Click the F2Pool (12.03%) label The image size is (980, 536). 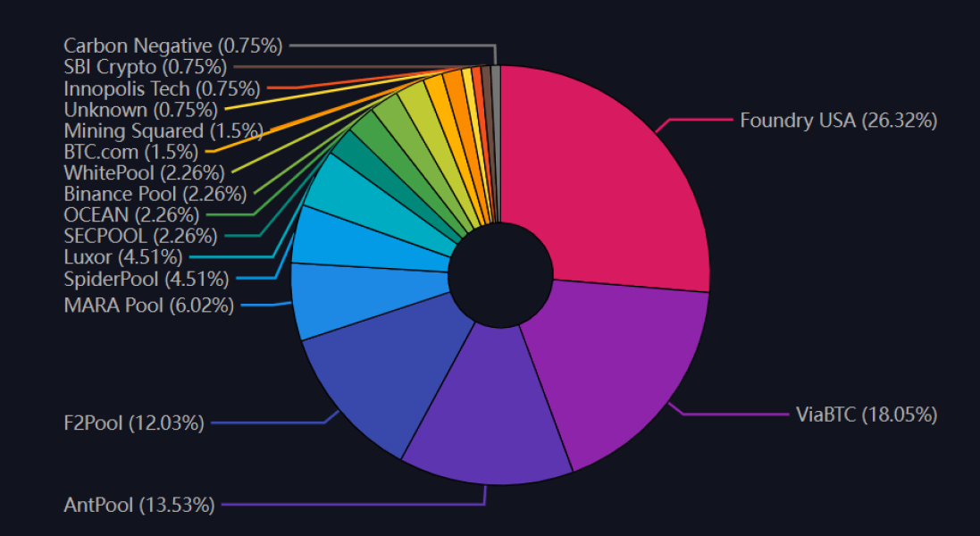(134, 423)
